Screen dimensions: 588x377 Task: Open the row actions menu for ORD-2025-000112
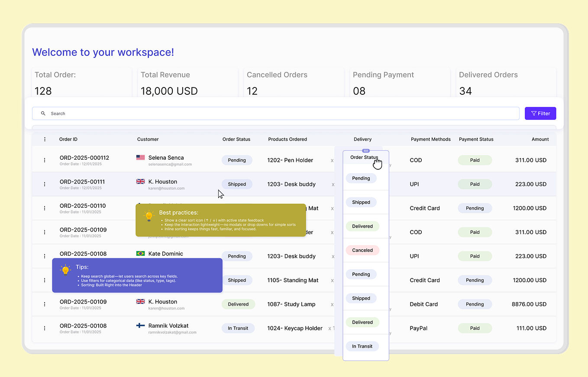[45, 160]
